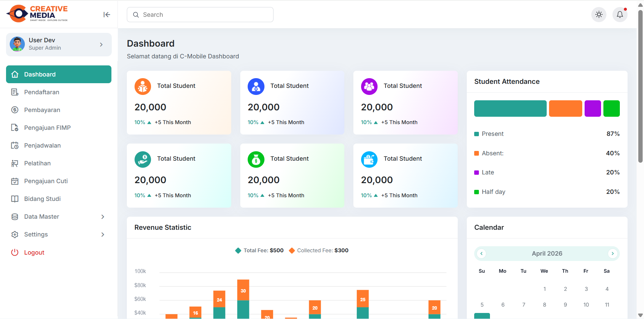Go to Pengajuan Cuti
This screenshot has height=319, width=644.
point(59,181)
